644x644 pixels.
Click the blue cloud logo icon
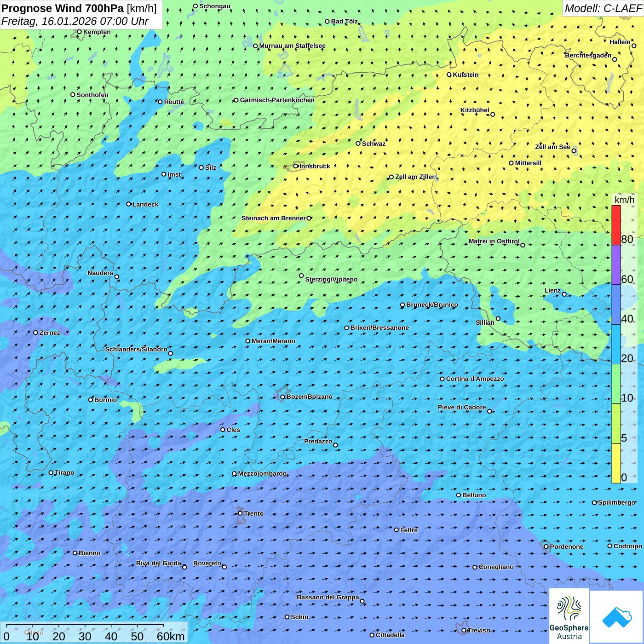(x=617, y=617)
